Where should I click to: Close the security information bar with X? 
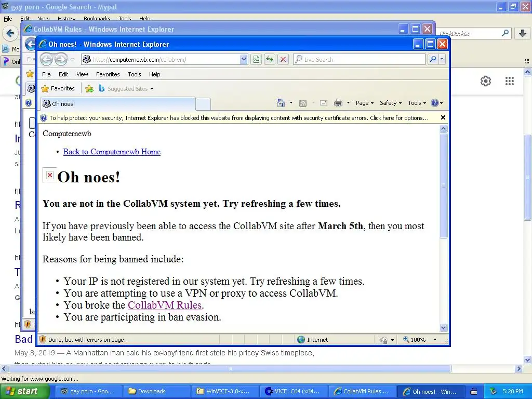click(x=443, y=118)
